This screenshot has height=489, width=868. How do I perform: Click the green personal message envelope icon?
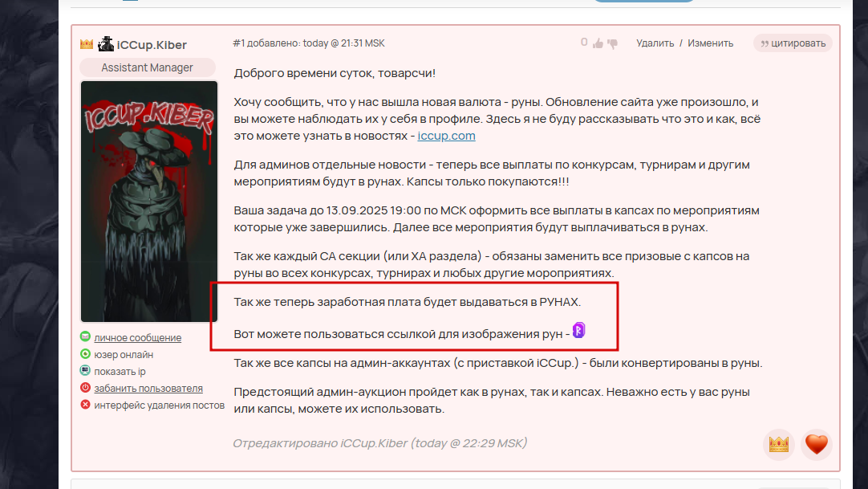pyautogui.click(x=85, y=336)
